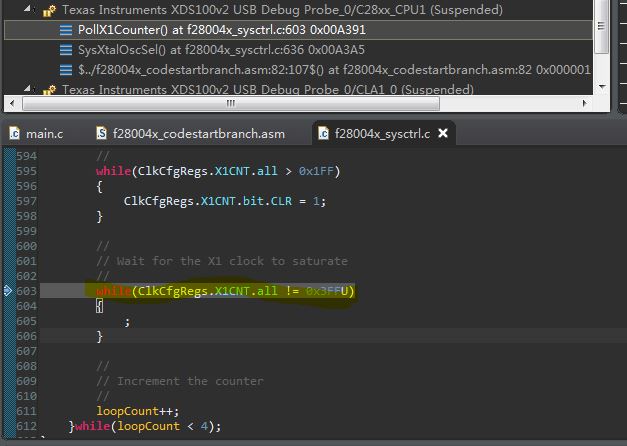Click the instruction pointer arrow at line 603
The width and height of the screenshot is (627, 446).
8,290
